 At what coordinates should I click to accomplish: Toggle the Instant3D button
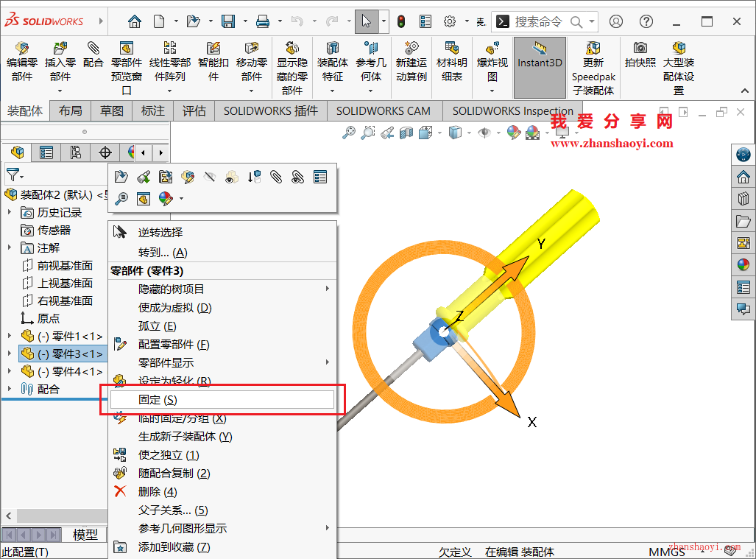coord(540,68)
